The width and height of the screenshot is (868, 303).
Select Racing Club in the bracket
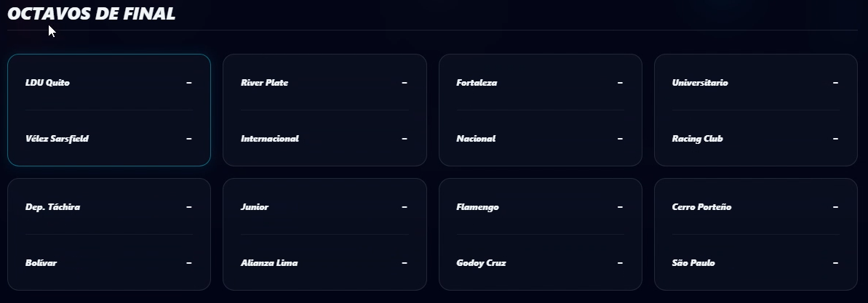coord(697,139)
